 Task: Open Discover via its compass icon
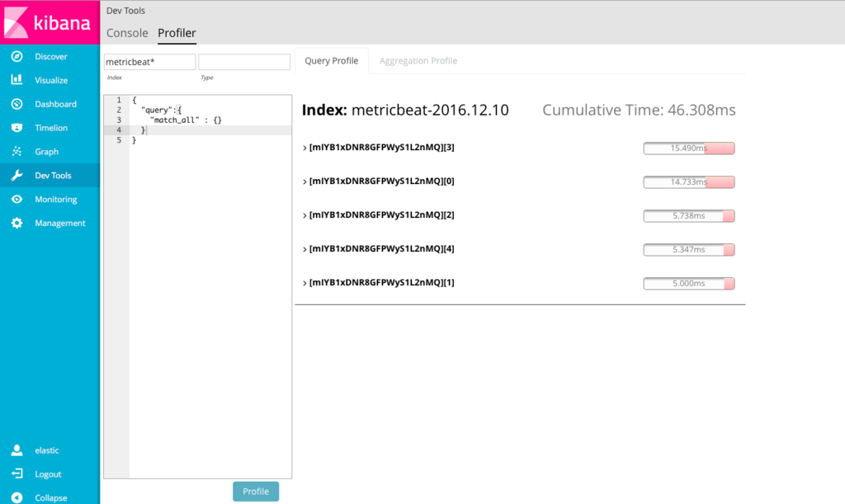17,57
